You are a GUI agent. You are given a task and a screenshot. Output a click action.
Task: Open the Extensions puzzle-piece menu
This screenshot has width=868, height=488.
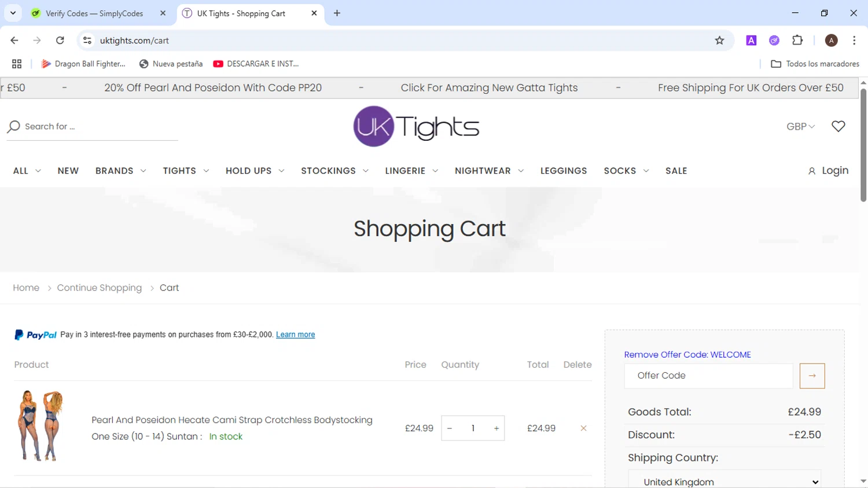[797, 41]
